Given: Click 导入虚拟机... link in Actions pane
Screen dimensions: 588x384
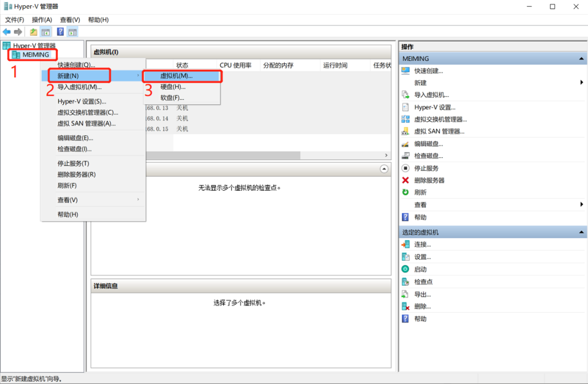Looking at the screenshot, I should coord(431,95).
